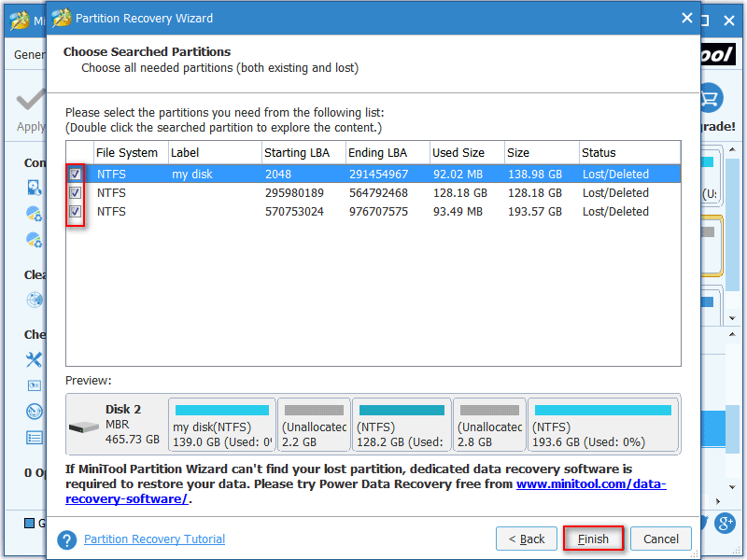
Task: Click the first copy disk sidebar icon
Action: [35, 188]
